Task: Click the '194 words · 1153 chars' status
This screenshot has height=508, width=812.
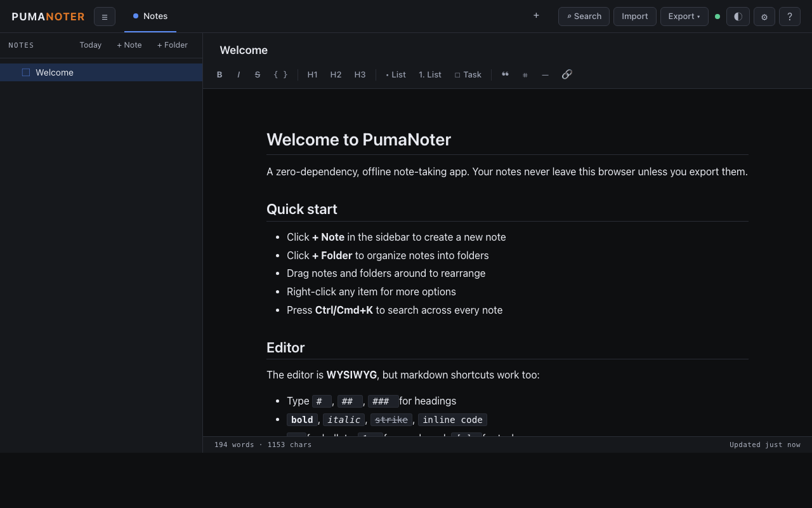Action: click(x=263, y=444)
